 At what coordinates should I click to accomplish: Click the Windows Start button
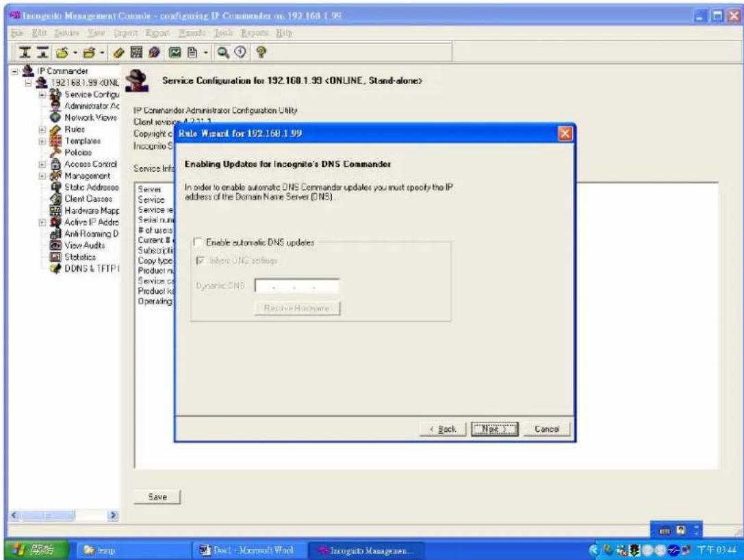pyautogui.click(x=36, y=550)
